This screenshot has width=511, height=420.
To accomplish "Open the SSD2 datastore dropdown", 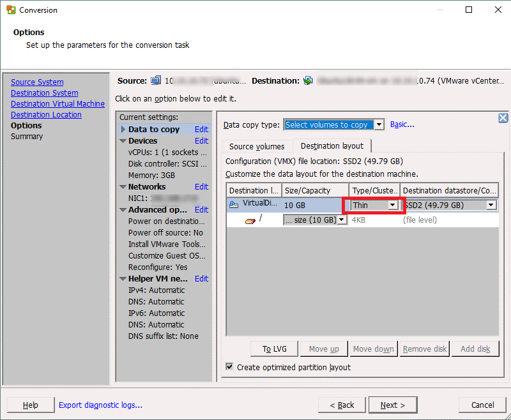I will [x=491, y=205].
